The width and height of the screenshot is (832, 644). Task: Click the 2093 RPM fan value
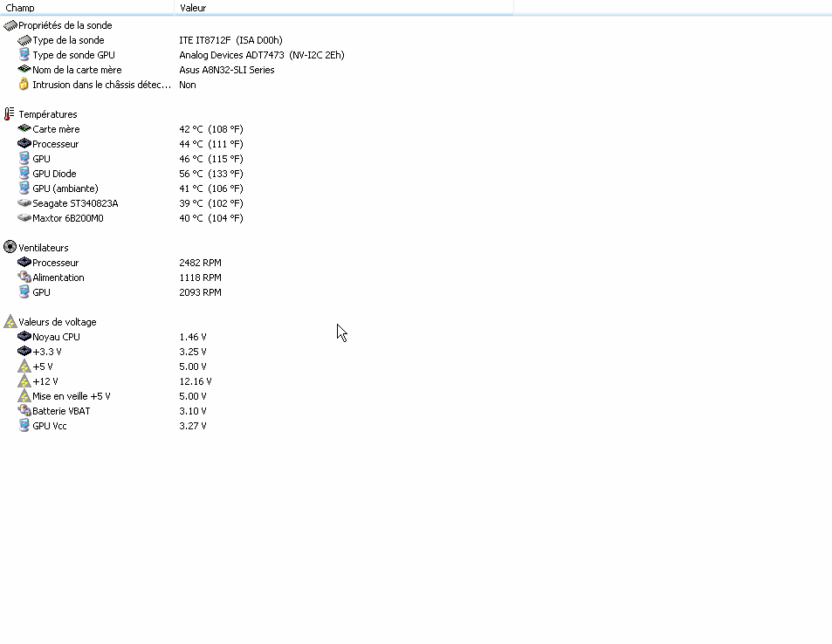click(201, 293)
